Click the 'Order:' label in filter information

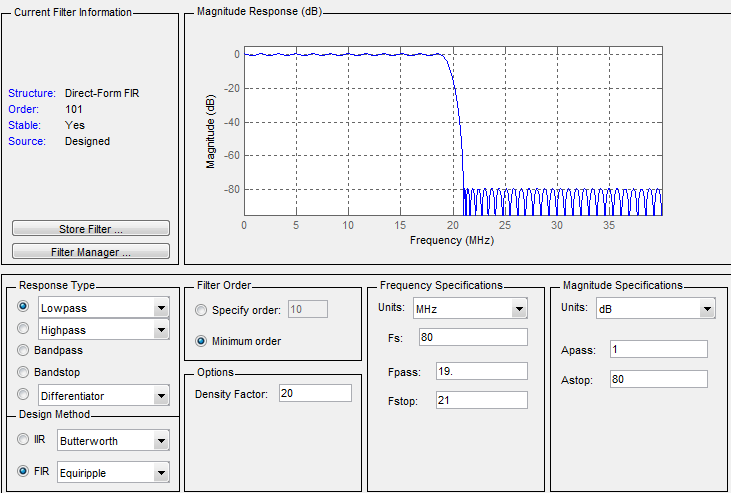(x=23, y=109)
